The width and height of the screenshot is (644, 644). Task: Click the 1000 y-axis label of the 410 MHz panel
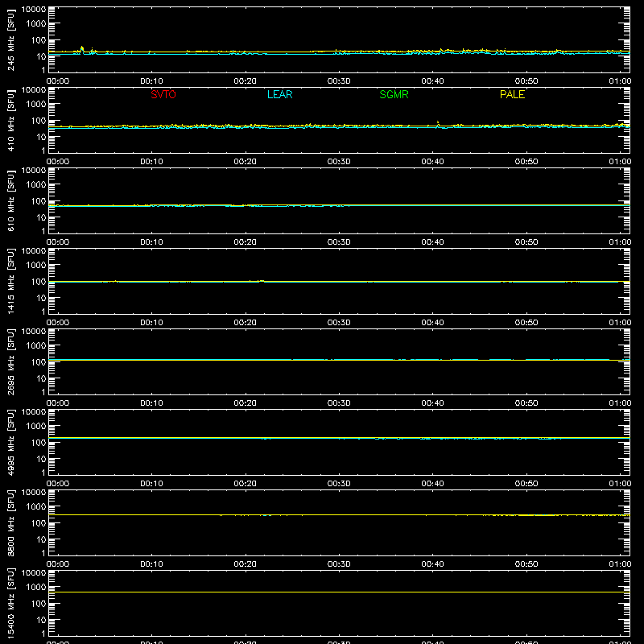[x=36, y=105]
